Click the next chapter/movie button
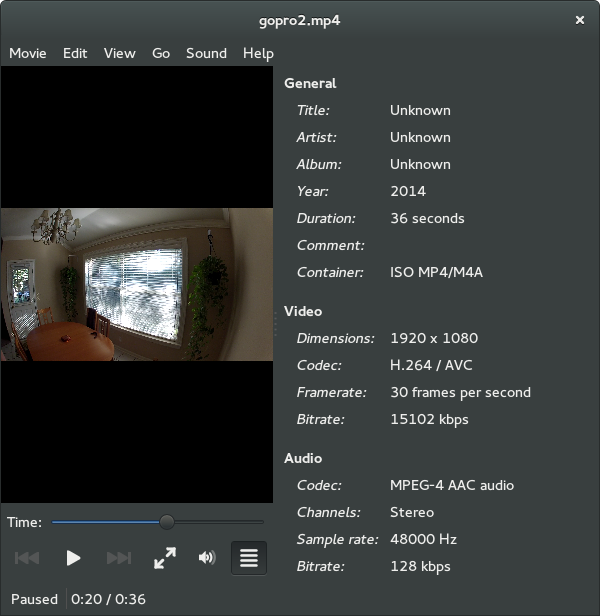600x616 pixels. coord(119,558)
